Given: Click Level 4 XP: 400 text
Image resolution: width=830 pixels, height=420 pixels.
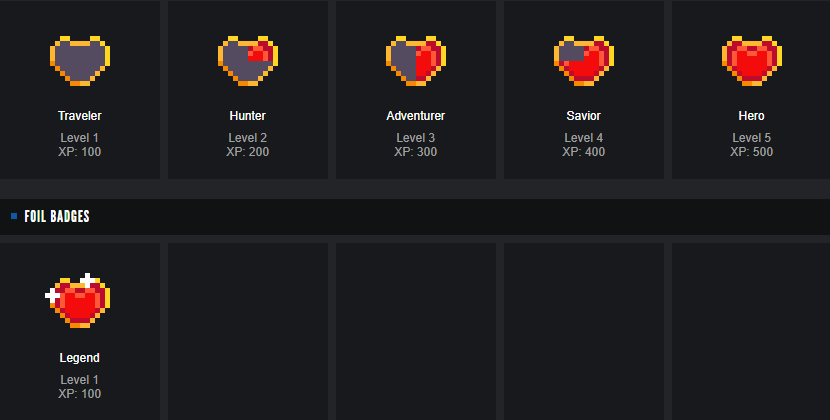Looking at the screenshot, I should coord(583,145).
